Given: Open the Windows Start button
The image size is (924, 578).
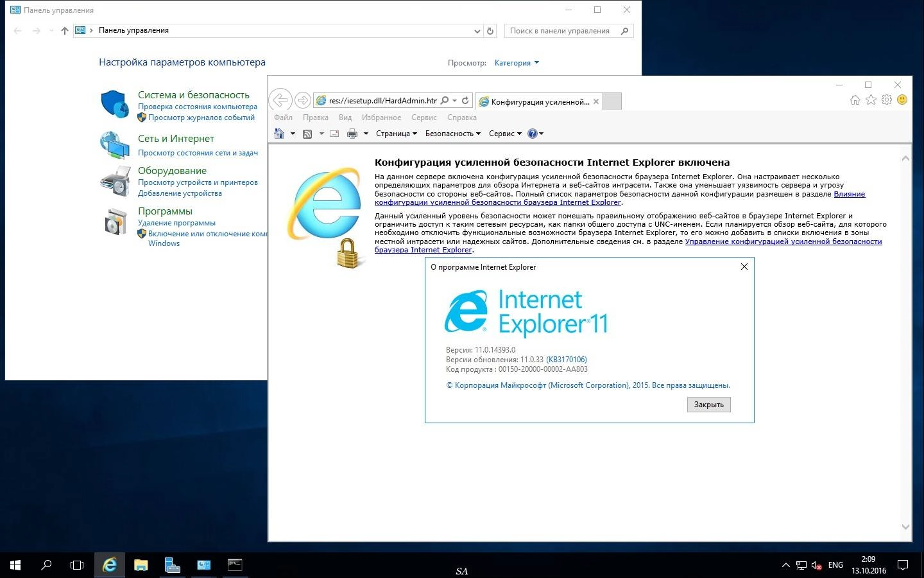Looking at the screenshot, I should [x=15, y=565].
